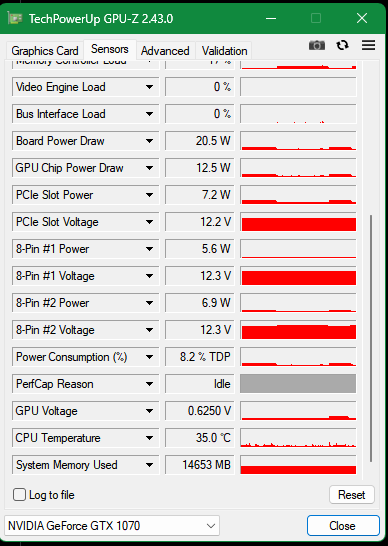The image size is (388, 546).
Task: Click the System Memory Used graph
Action: click(298, 465)
